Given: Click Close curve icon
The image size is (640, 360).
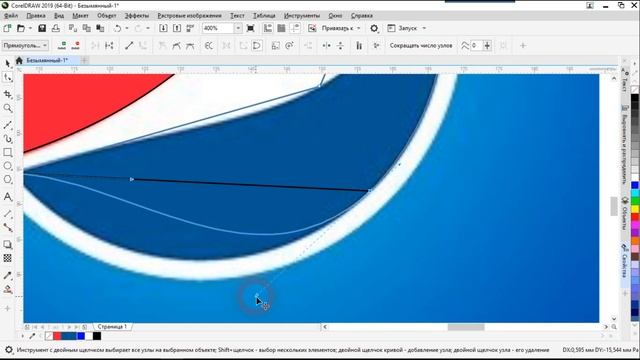Looking at the screenshot, I should (257, 45).
